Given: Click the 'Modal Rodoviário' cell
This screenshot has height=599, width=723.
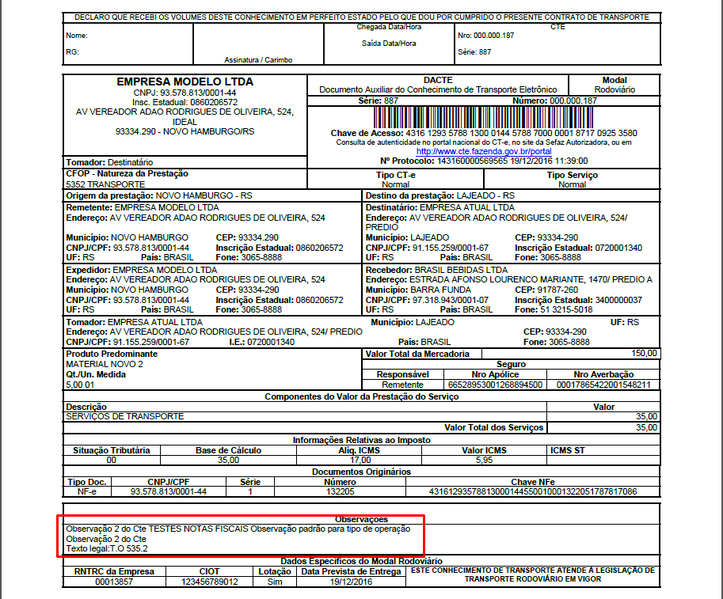Looking at the screenshot, I should click(x=614, y=85).
